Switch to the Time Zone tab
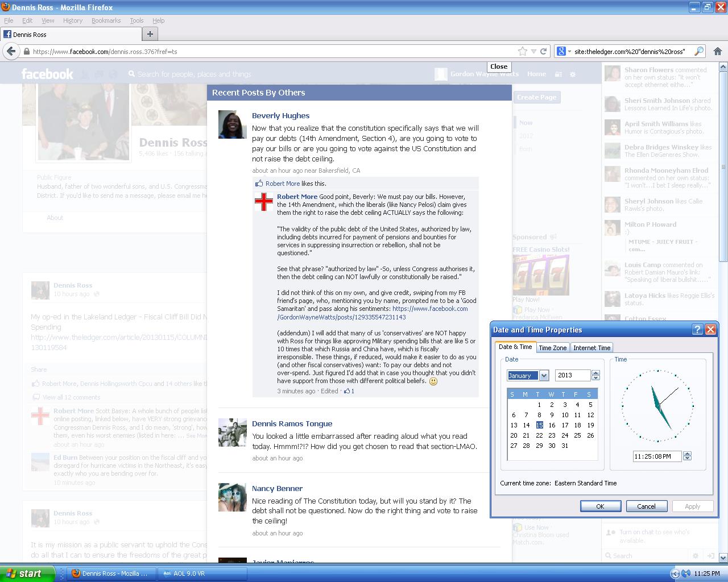This screenshot has height=582, width=728. click(x=553, y=348)
